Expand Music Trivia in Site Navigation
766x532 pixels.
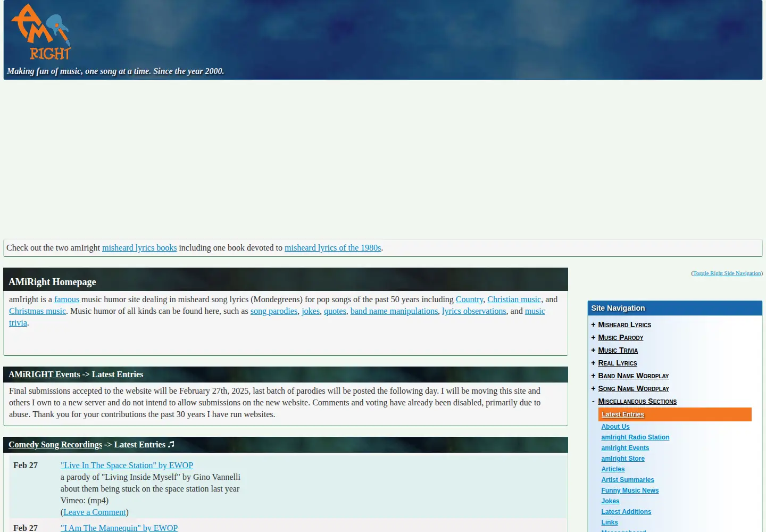point(593,350)
